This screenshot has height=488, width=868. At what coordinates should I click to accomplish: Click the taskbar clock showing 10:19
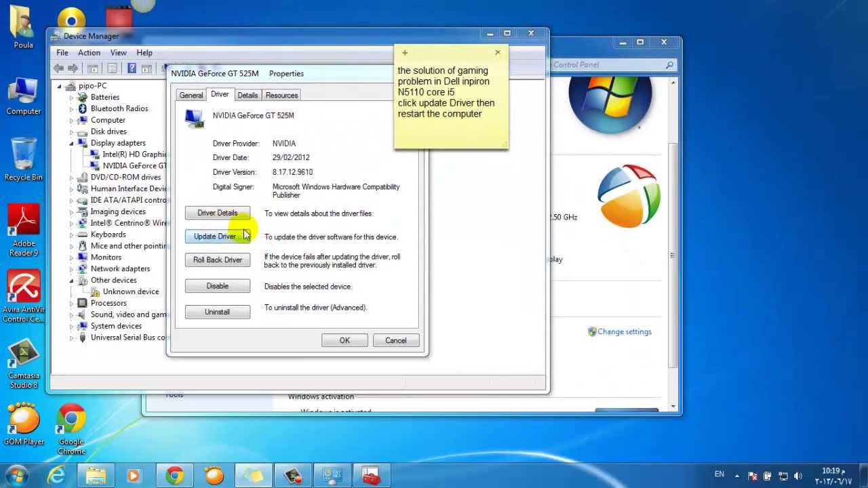[833, 476]
